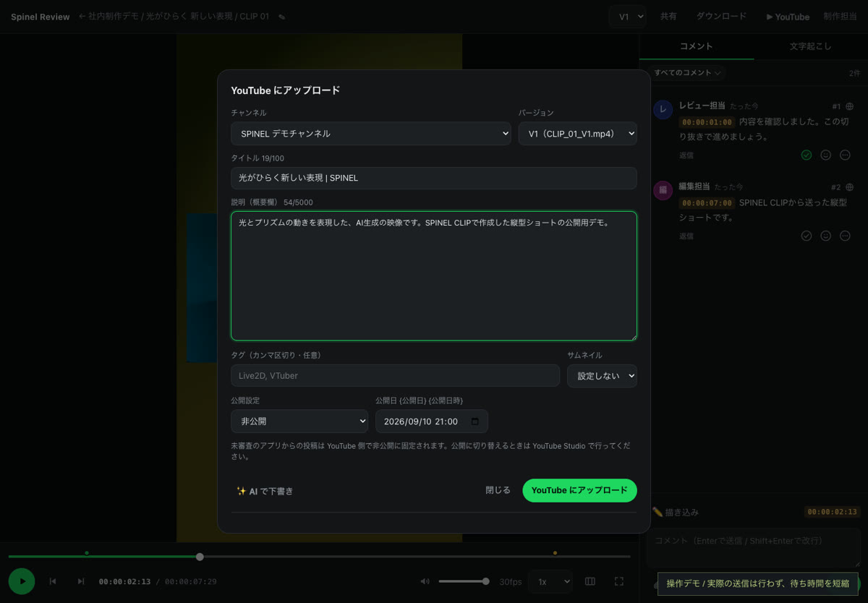Jump to the previous frame
The image size is (868, 603).
pos(53,581)
